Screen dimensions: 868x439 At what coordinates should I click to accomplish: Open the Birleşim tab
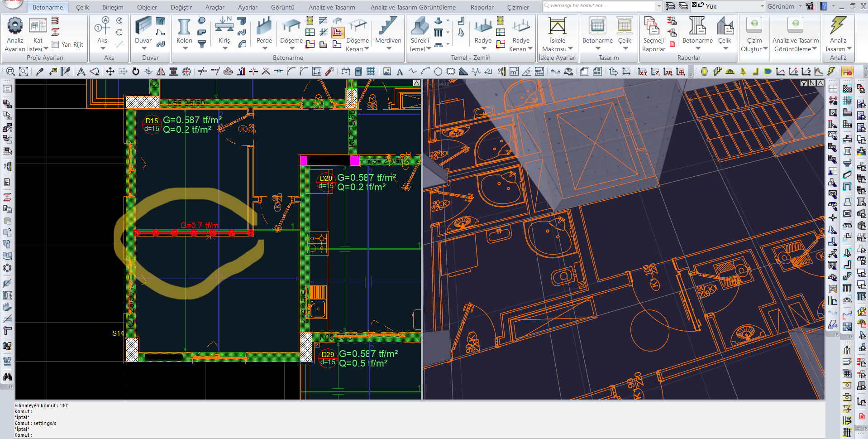113,7
